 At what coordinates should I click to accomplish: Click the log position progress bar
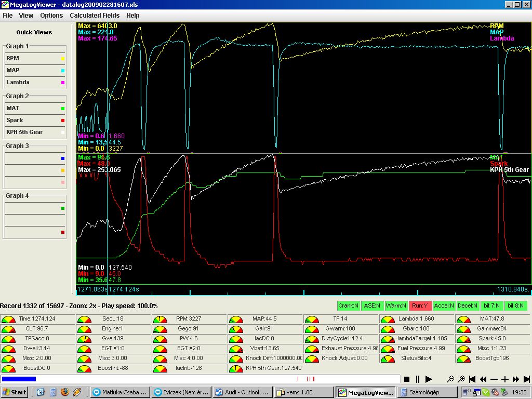click(200, 379)
